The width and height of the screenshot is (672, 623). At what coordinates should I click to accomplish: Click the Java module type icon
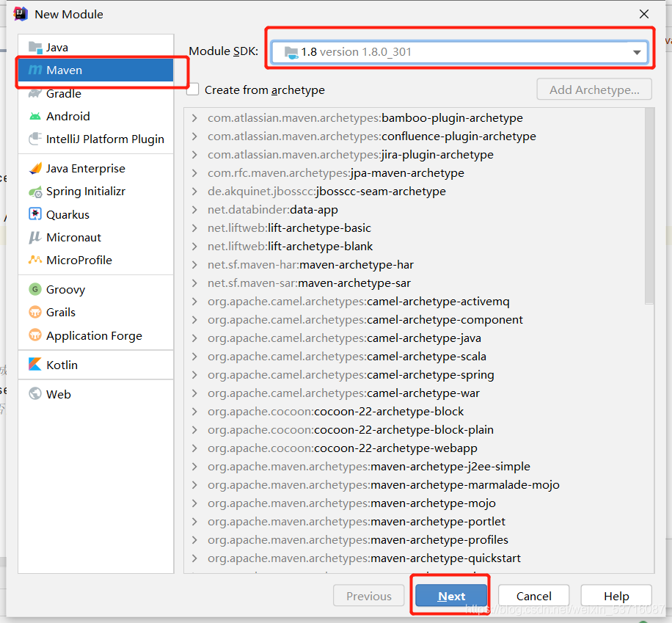coord(35,47)
